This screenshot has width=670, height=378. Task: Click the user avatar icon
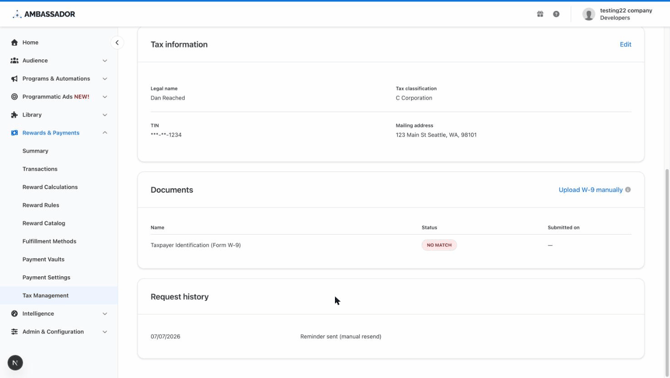tap(588, 14)
